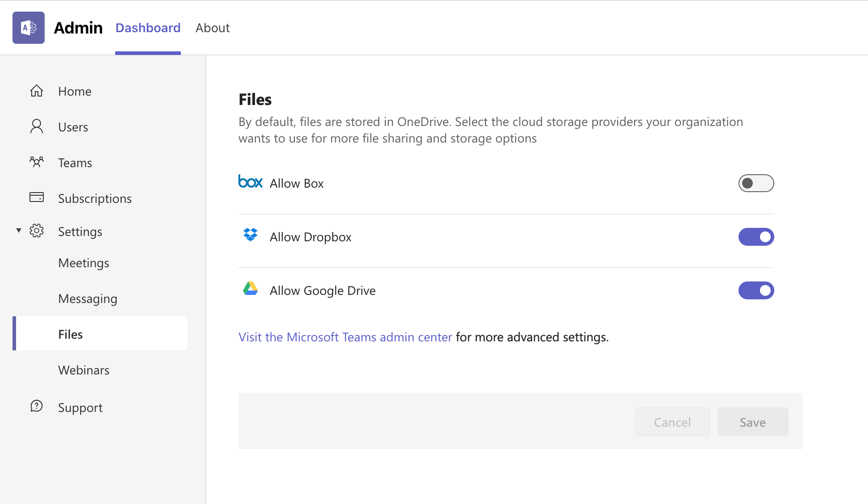Click the Admin app logo icon
The width and height of the screenshot is (868, 504).
coord(29,28)
